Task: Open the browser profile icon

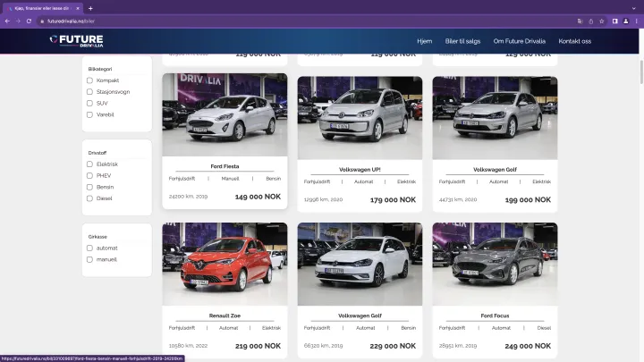Action: [x=625, y=21]
